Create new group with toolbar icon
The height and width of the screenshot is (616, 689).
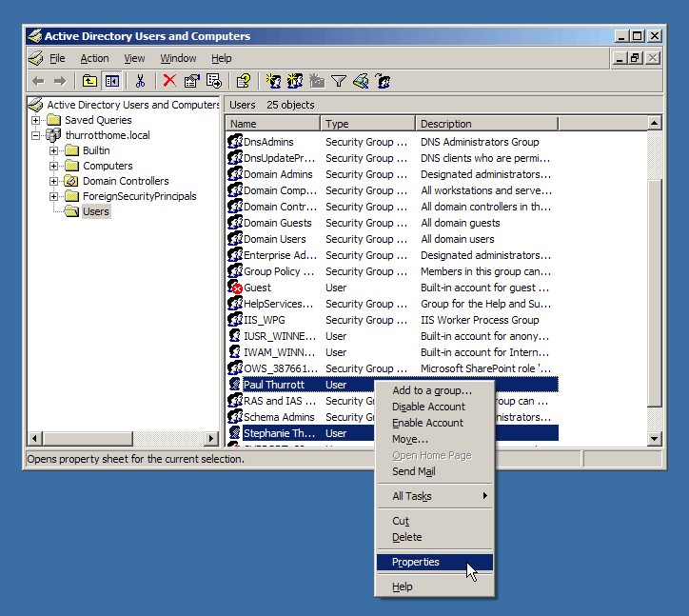[295, 81]
